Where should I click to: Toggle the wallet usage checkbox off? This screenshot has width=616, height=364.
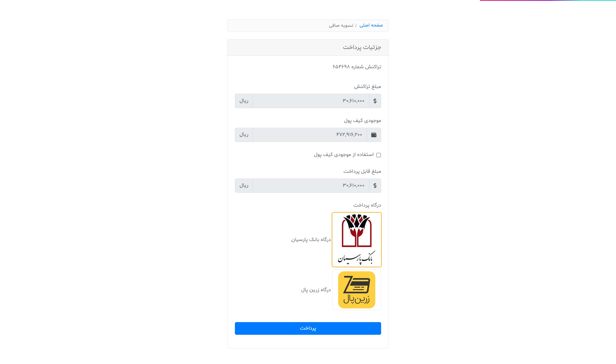(x=378, y=155)
